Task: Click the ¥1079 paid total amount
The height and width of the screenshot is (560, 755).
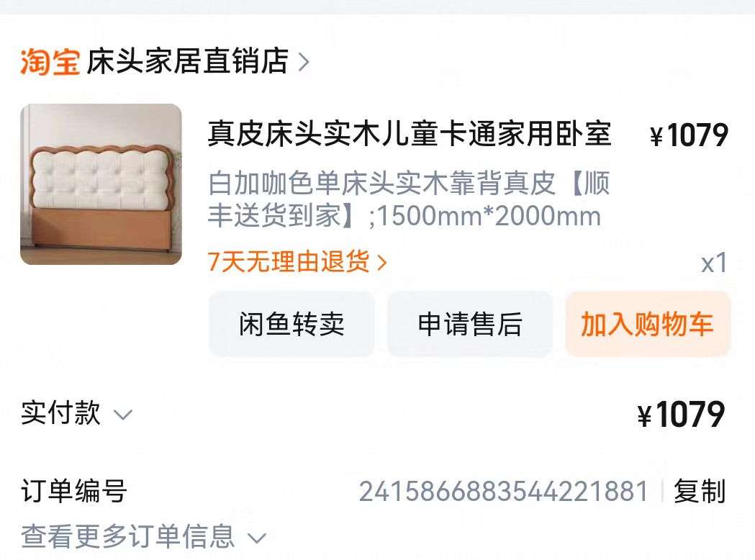Action: 682,414
